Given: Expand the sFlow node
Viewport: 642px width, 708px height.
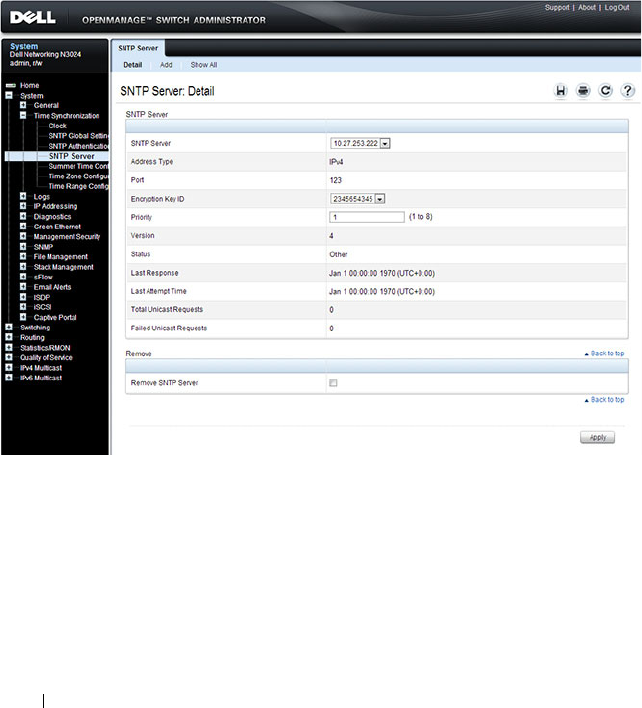Looking at the screenshot, I should 23,276.
